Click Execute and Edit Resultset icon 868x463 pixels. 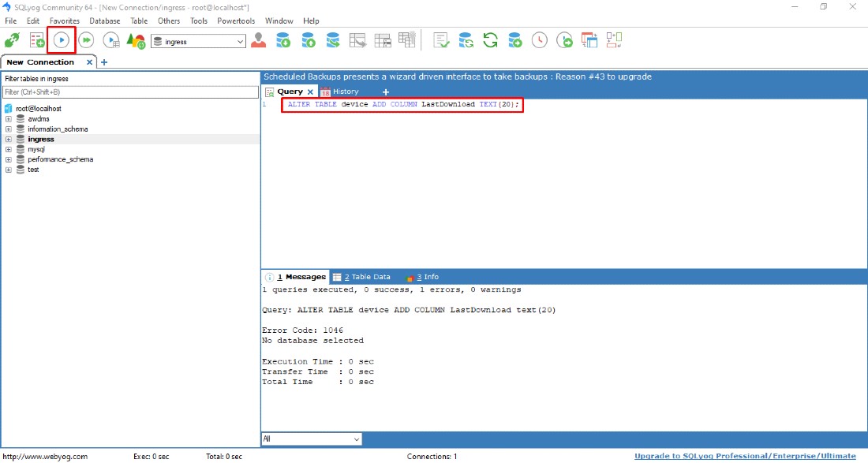[x=111, y=40]
